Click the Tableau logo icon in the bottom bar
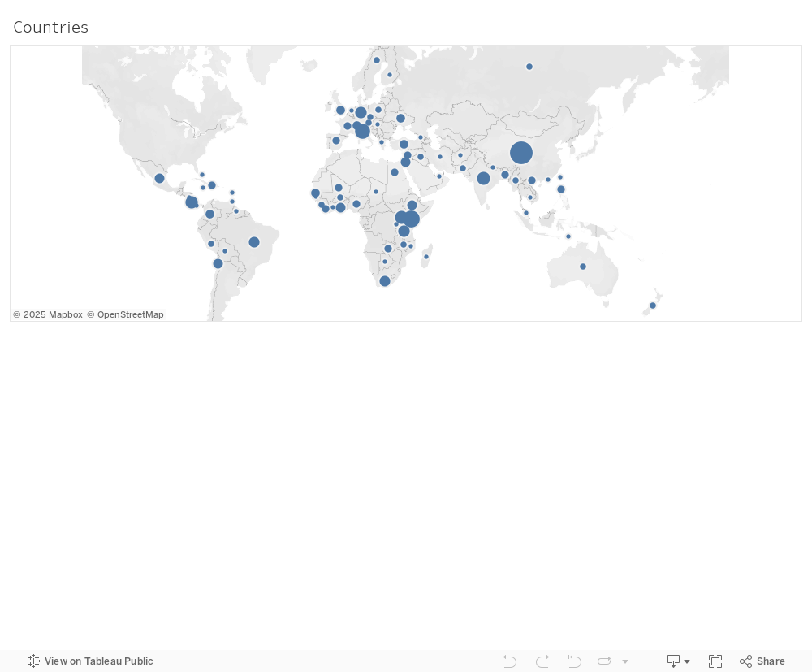The width and height of the screenshot is (812, 672). [x=33, y=661]
